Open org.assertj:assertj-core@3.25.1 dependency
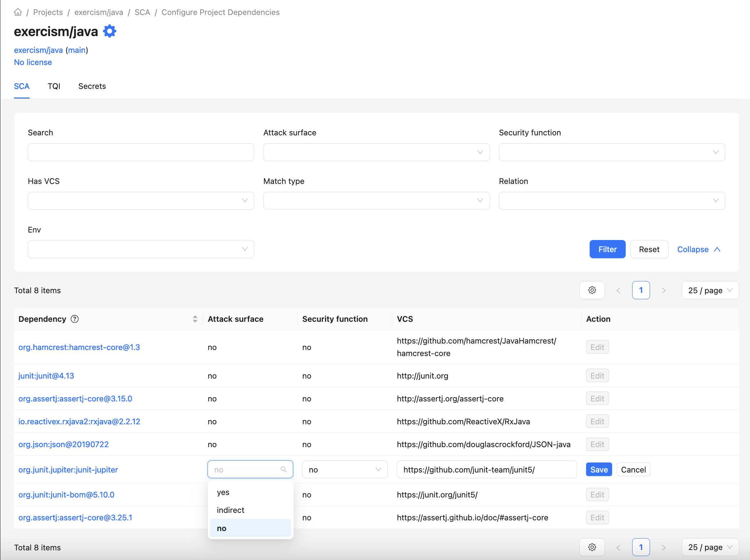The image size is (750, 560). tap(75, 517)
